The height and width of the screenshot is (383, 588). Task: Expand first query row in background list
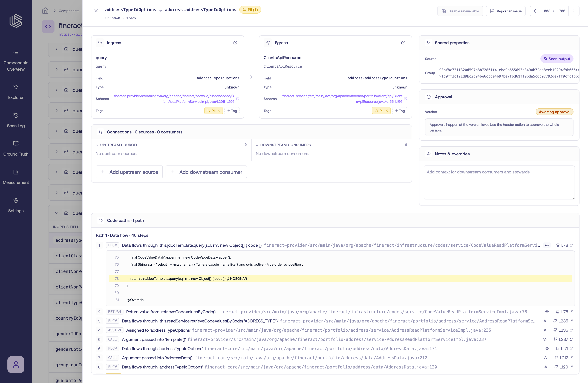(x=57, y=49)
